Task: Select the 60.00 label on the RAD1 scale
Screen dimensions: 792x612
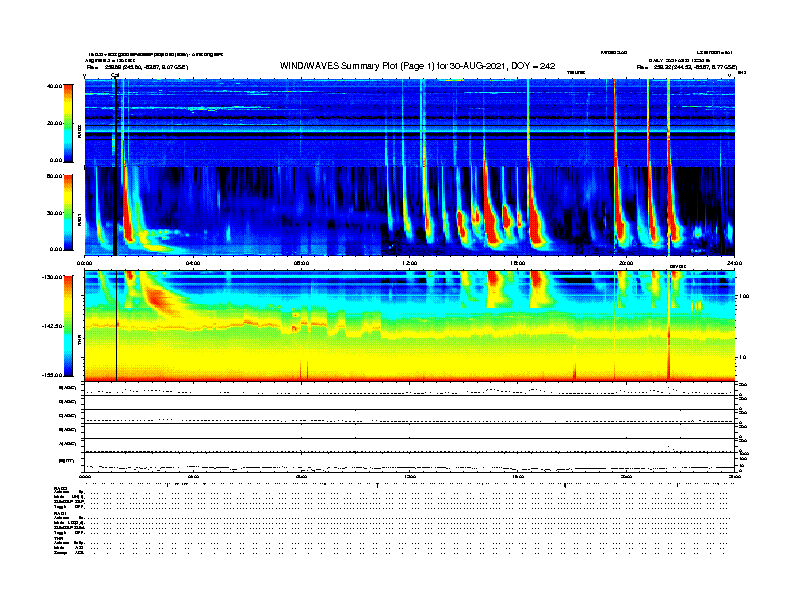Action: pyautogui.click(x=55, y=176)
